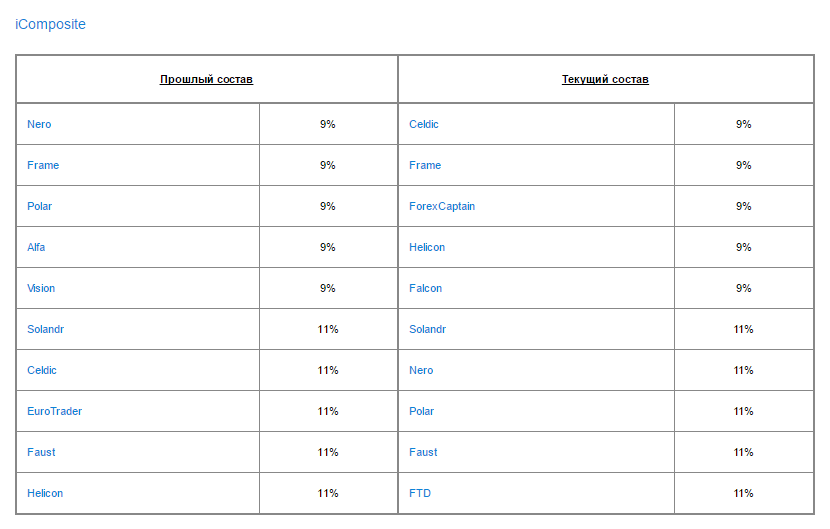The width and height of the screenshot is (830, 529).
Task: Select Polar under Текущий состав
Action: [x=422, y=411]
